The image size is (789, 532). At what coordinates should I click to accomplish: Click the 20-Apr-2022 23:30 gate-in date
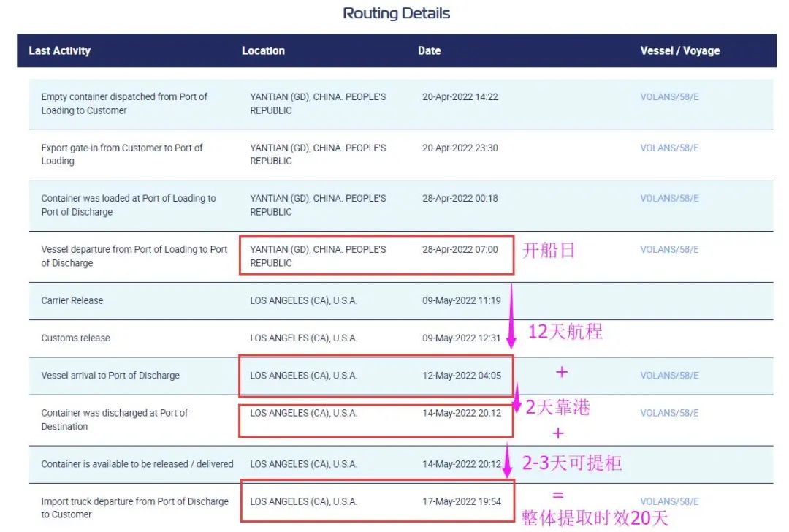pos(460,148)
